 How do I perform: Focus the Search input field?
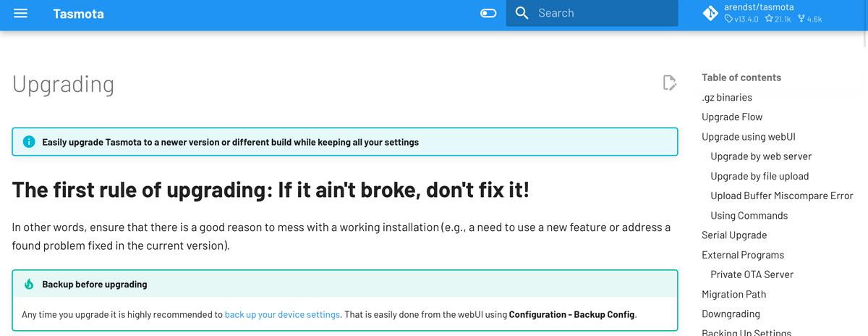pos(592,13)
